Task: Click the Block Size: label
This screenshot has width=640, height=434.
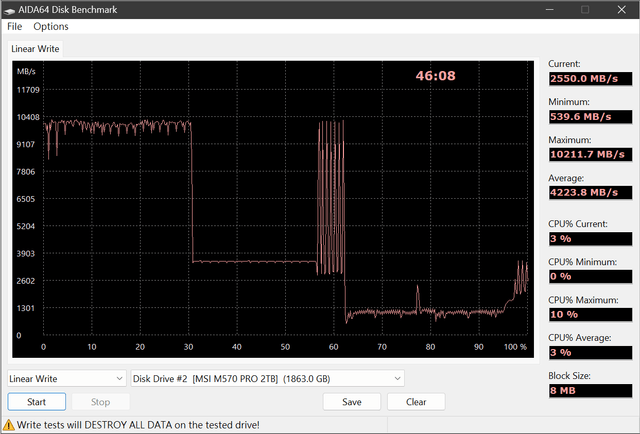Action: pos(569,376)
